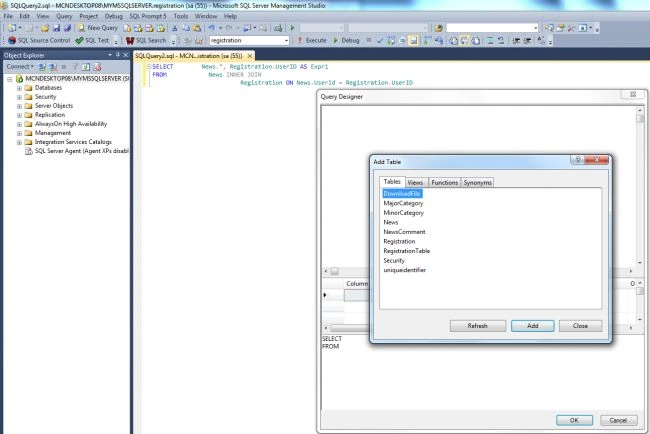Click the SQL Test toolbar icon
Screen dimensions: 650x434
92,40
